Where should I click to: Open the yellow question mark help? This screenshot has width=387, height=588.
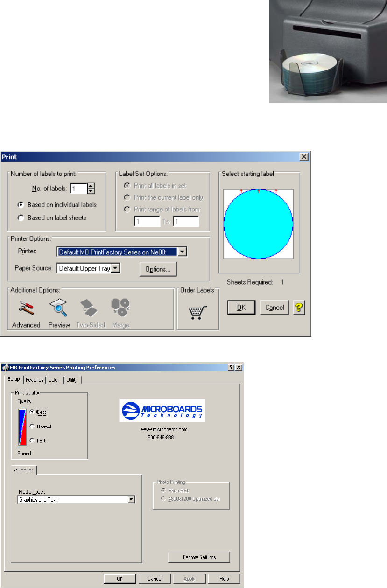[x=299, y=307]
